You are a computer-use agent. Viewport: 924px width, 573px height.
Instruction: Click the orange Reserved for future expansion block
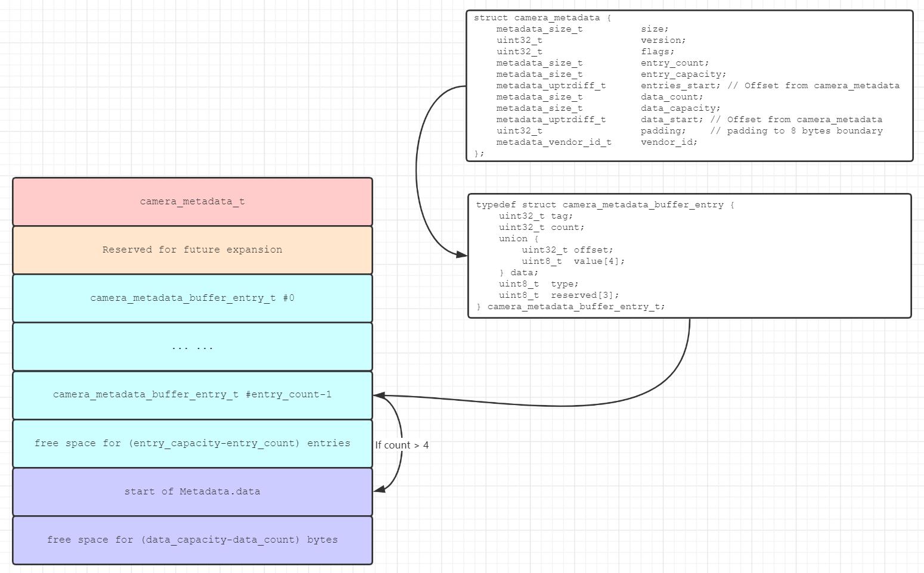[192, 250]
